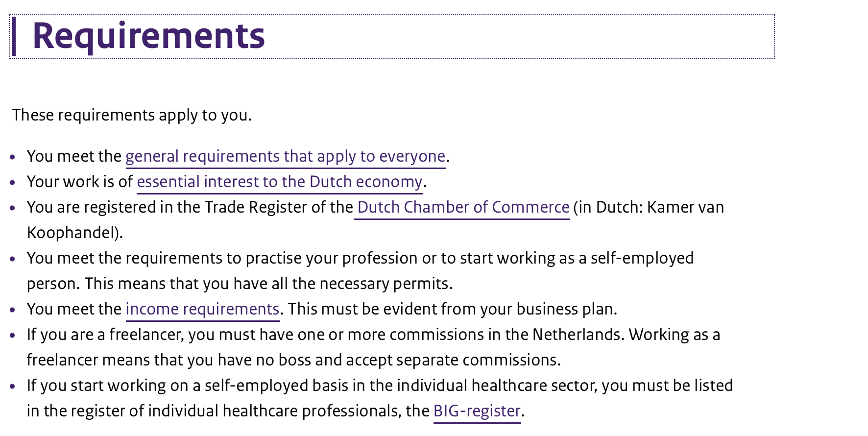Go to the BIG-register link
Image resolution: width=868 pixels, height=436 pixels.
[477, 411]
